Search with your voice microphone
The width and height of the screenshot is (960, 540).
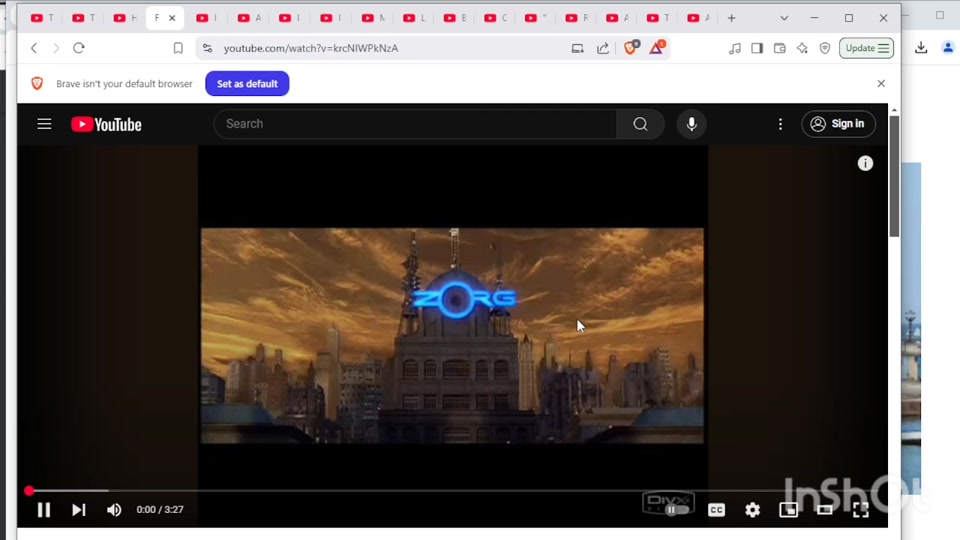(691, 124)
